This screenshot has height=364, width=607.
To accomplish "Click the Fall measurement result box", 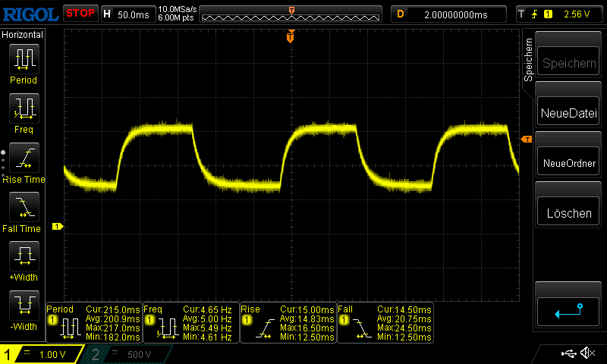I will [x=385, y=322].
